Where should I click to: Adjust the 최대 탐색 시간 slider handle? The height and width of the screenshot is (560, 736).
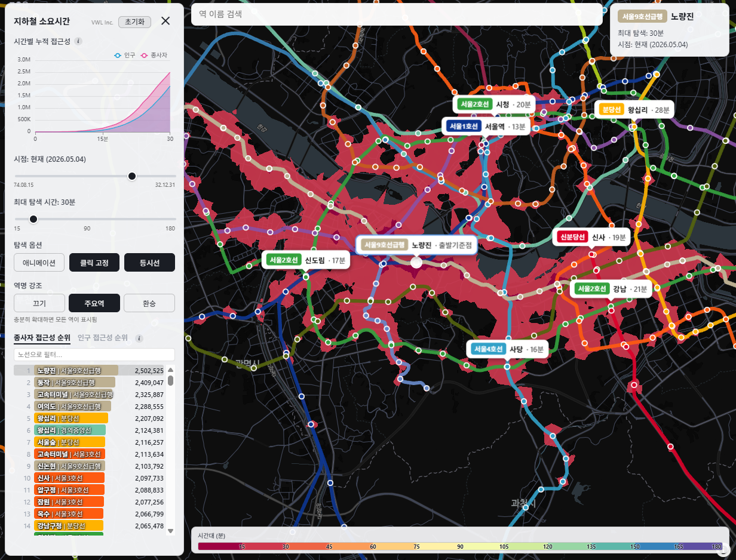[x=33, y=219]
